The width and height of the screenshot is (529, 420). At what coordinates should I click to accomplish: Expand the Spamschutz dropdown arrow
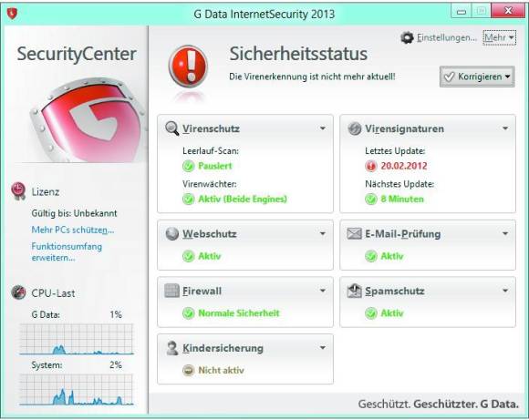click(x=505, y=291)
